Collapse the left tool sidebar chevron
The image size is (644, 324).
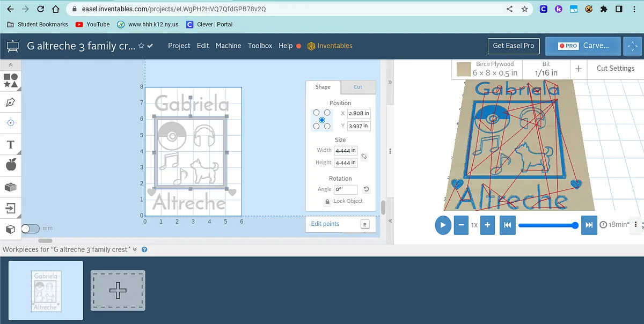tap(11, 64)
